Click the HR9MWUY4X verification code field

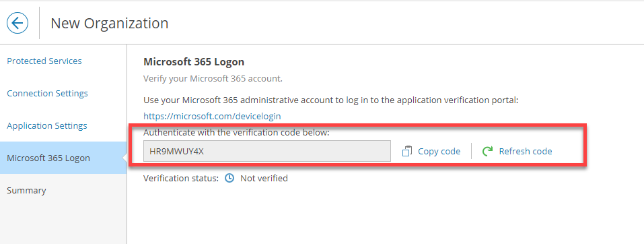pos(267,151)
